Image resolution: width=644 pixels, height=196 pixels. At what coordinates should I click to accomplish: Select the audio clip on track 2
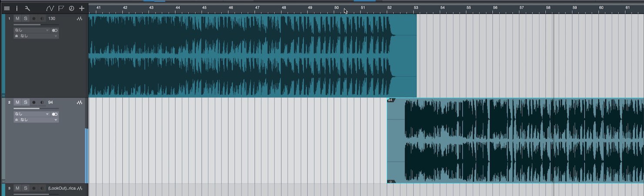coord(515,140)
